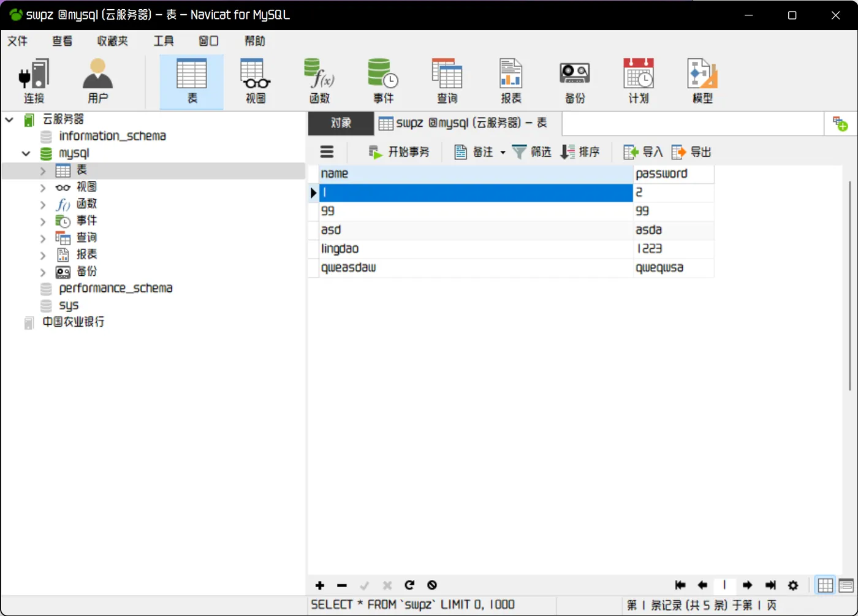Click the 导入 import button
Screen dimensions: 858x616
pyautogui.click(x=643, y=152)
